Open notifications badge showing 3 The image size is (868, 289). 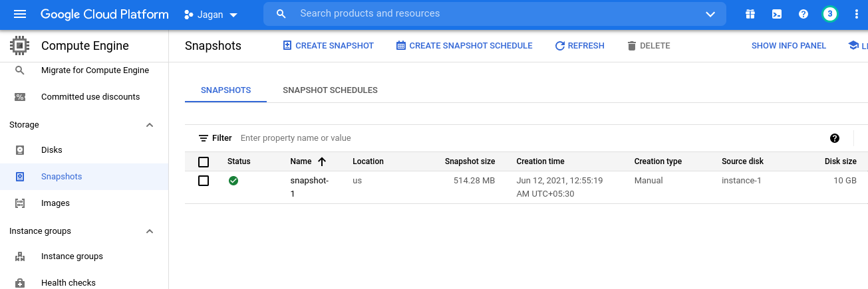(x=829, y=14)
